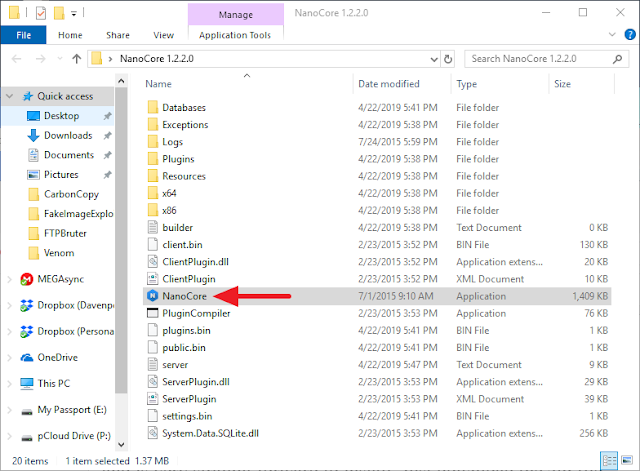Click the navigation pane scroll up arrow
640x471 pixels.
pos(121,81)
